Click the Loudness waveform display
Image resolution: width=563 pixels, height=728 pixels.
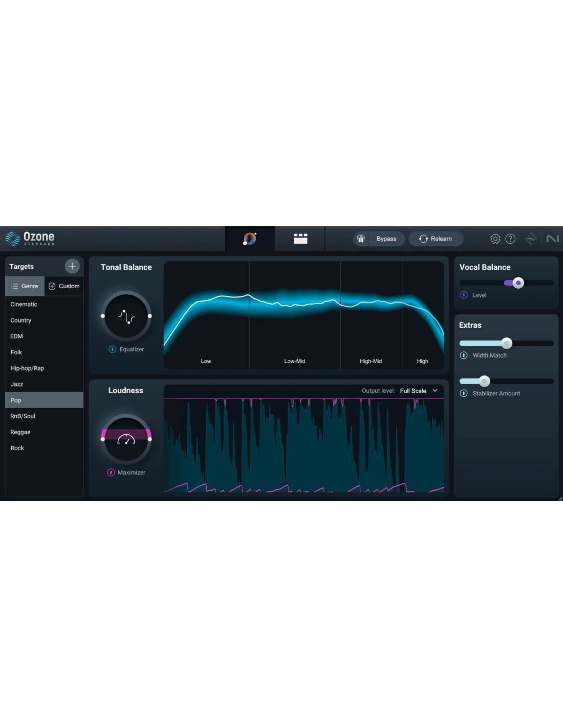click(x=304, y=444)
